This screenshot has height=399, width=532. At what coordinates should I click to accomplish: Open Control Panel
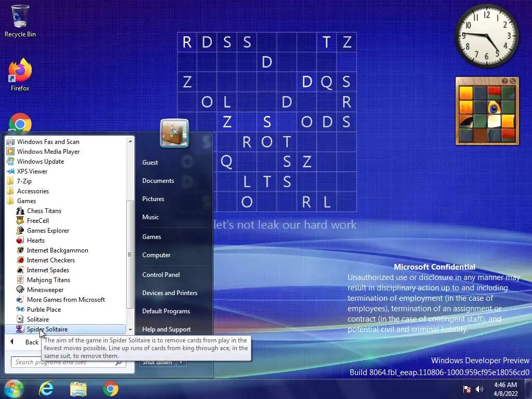tap(161, 275)
